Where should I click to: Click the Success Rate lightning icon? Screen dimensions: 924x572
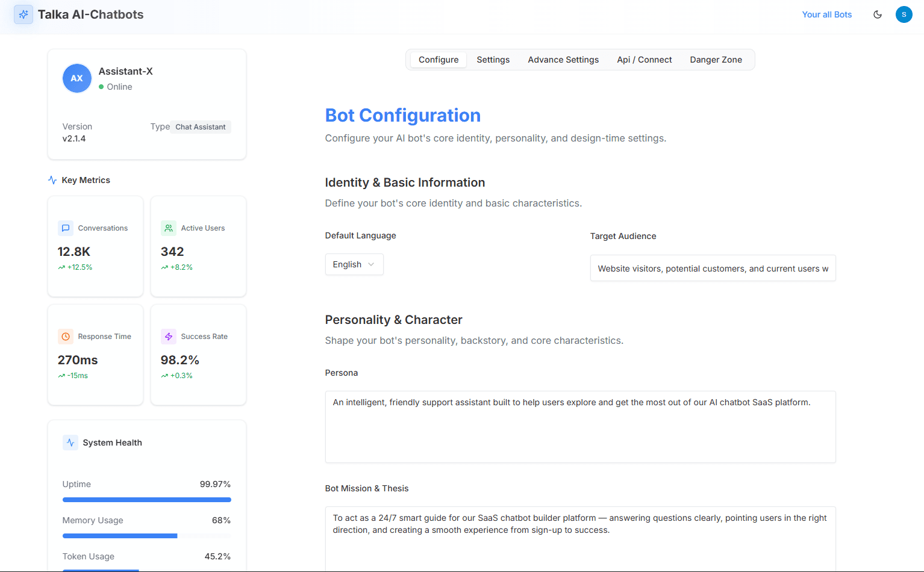coord(169,336)
